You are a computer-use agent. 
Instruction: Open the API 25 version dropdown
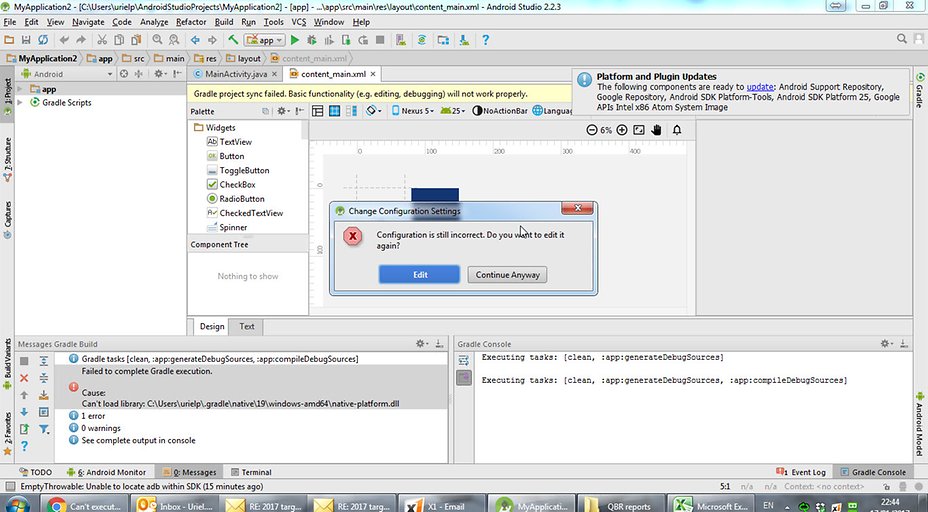[x=453, y=111]
